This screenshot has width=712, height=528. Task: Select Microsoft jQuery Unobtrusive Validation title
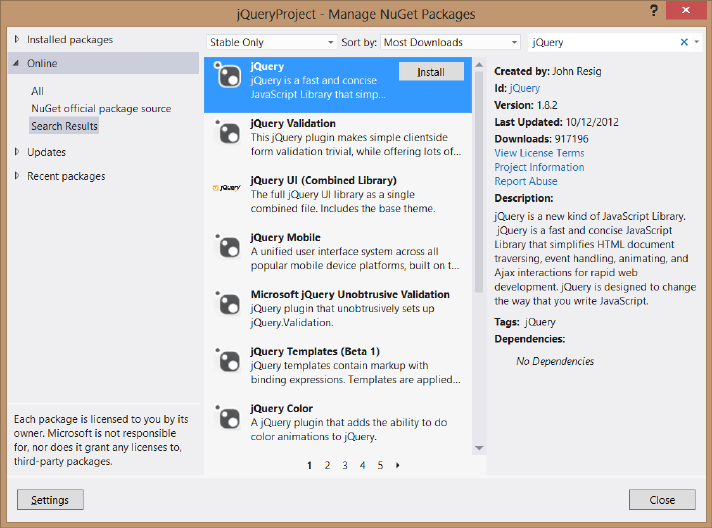tap(350, 294)
